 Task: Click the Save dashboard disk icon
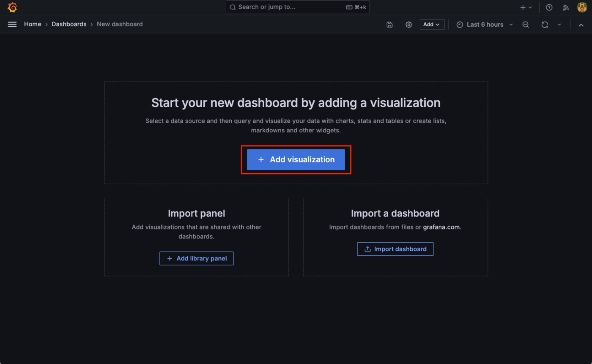[x=389, y=25]
